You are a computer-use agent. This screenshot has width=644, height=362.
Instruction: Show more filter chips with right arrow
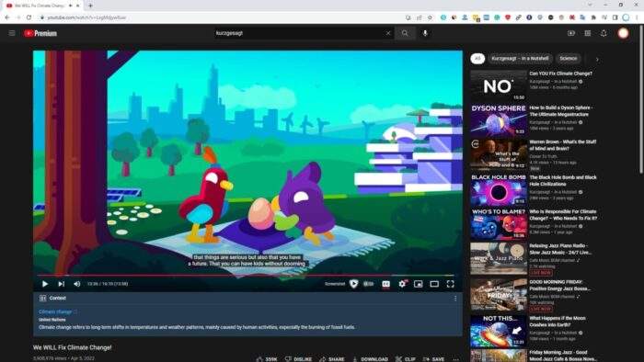click(x=597, y=59)
